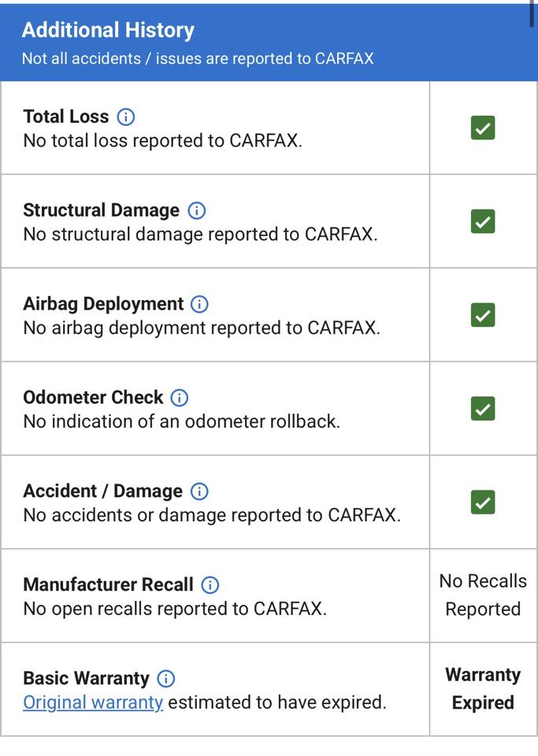Select the No Recalls Reported status
Viewport: 538px width, 756px height.
coord(483,595)
